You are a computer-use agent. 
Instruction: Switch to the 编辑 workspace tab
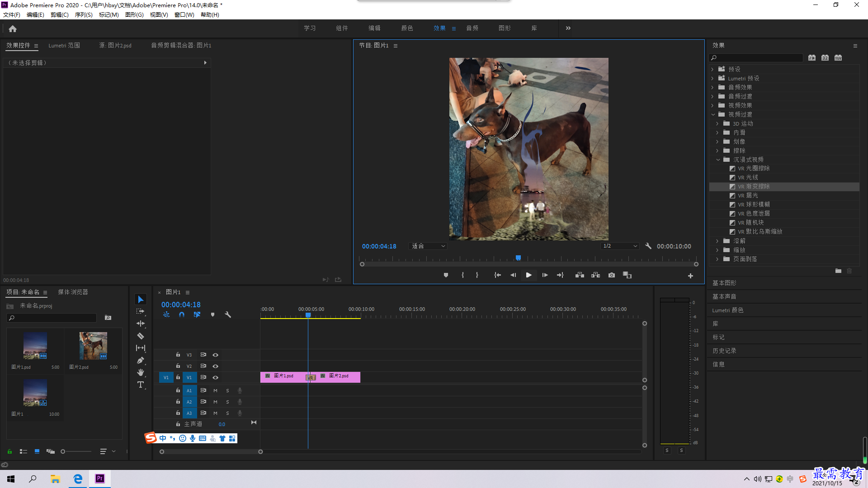(x=374, y=28)
